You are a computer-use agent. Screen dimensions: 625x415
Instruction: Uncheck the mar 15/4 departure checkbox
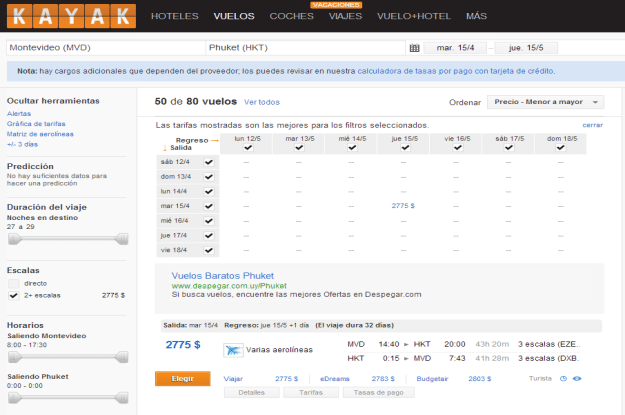click(x=209, y=207)
